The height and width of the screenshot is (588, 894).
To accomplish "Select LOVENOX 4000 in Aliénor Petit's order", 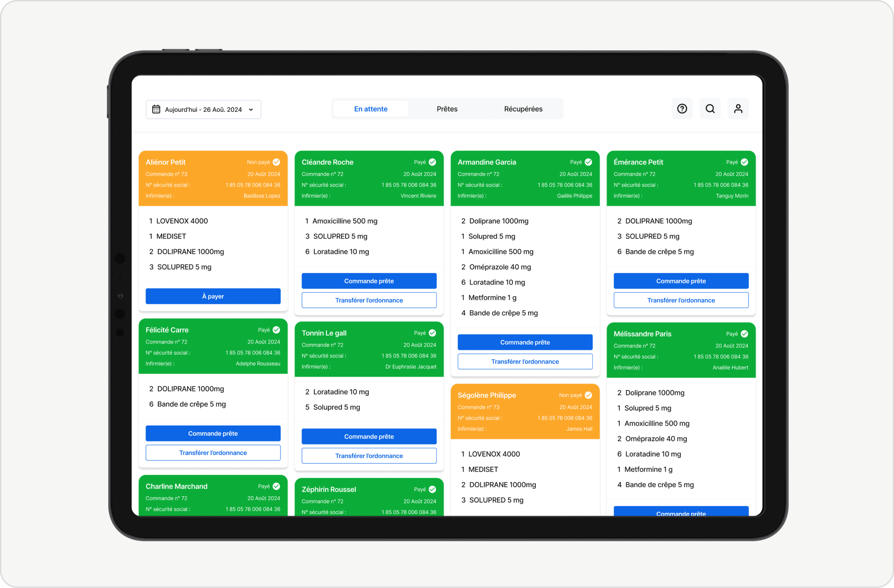I will (182, 221).
